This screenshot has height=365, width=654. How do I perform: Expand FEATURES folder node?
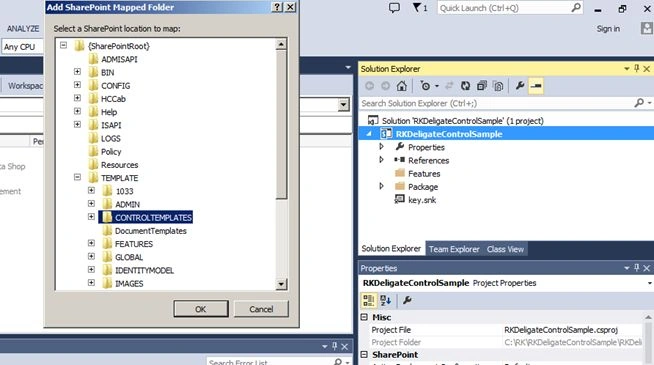pyautogui.click(x=91, y=243)
